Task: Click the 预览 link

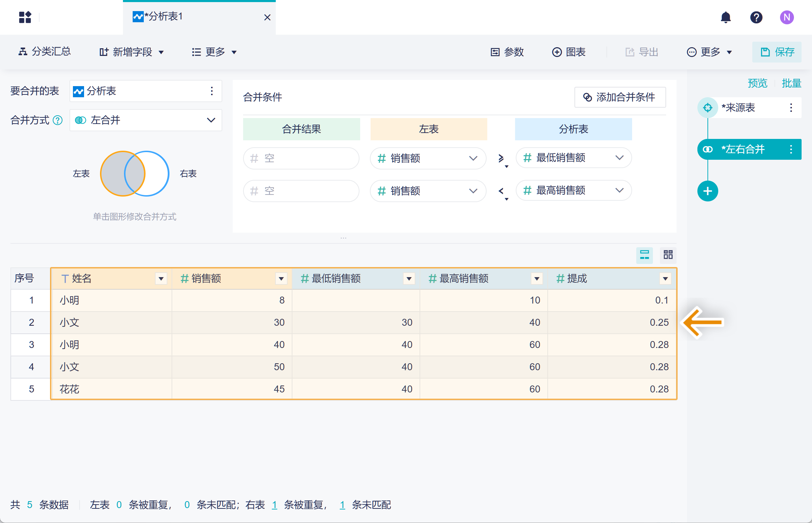Action: [x=757, y=83]
